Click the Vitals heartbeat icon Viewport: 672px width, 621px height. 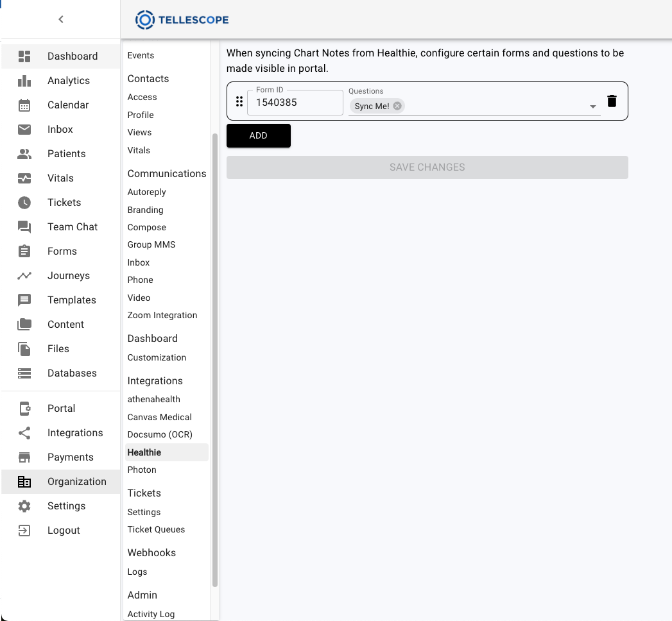tap(24, 178)
